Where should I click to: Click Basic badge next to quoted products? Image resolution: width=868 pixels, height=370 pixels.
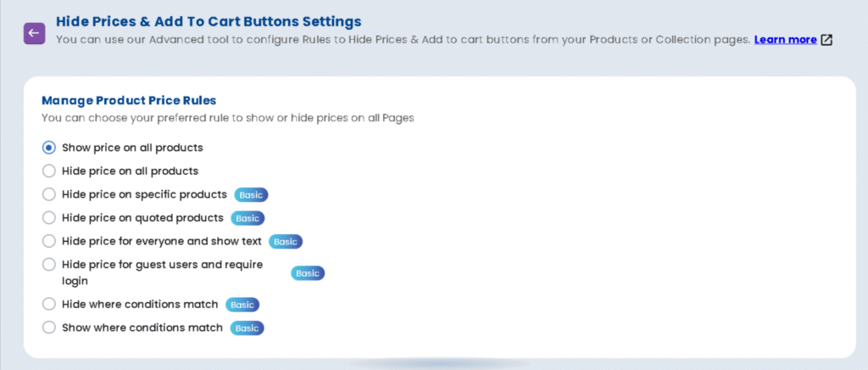point(248,218)
